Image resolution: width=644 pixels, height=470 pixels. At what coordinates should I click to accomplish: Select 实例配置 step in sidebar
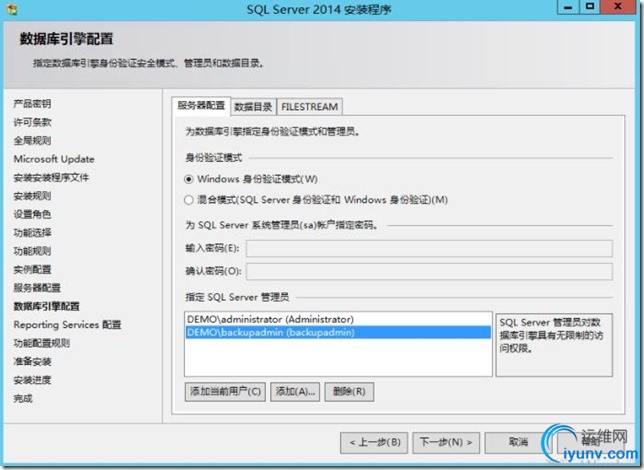[32, 270]
